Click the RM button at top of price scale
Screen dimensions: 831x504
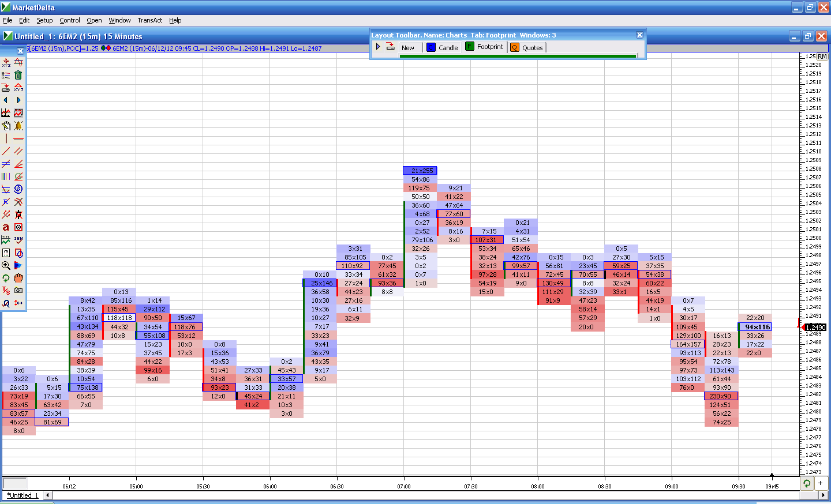click(x=822, y=57)
